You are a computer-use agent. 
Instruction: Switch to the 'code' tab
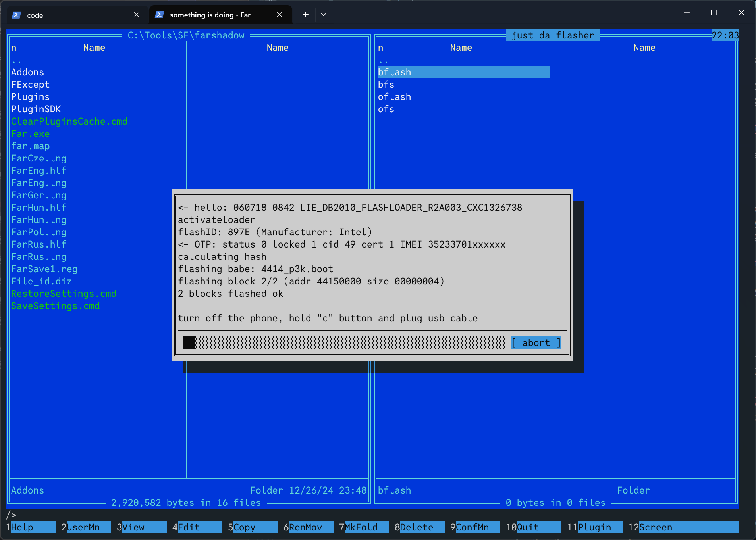coord(77,15)
